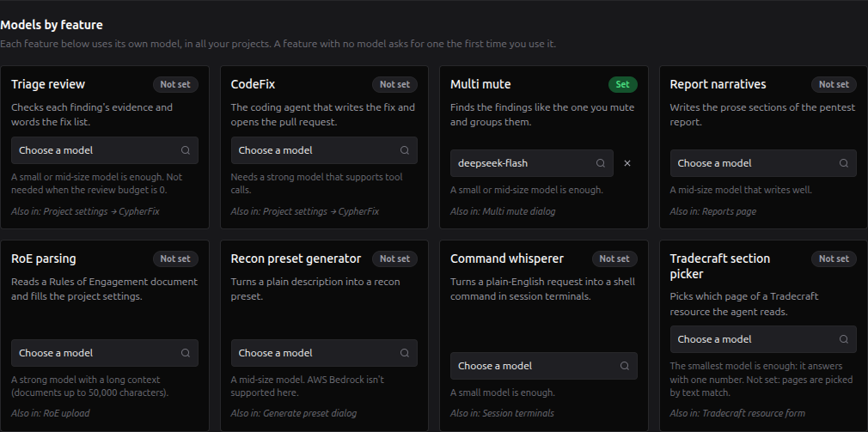Image resolution: width=868 pixels, height=432 pixels.
Task: Click the Report narratives card title
Action: tap(718, 85)
